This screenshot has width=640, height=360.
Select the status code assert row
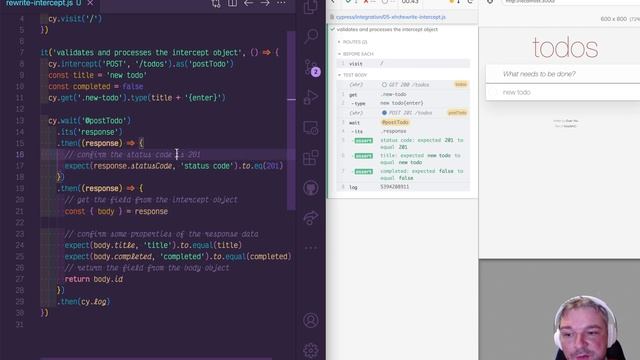(403, 144)
